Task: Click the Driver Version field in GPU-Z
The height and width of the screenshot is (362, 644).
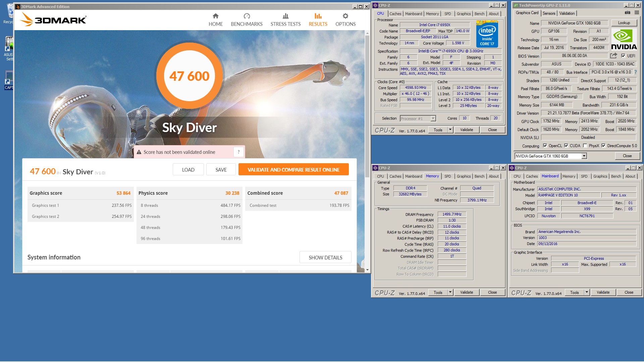Action: click(588, 113)
